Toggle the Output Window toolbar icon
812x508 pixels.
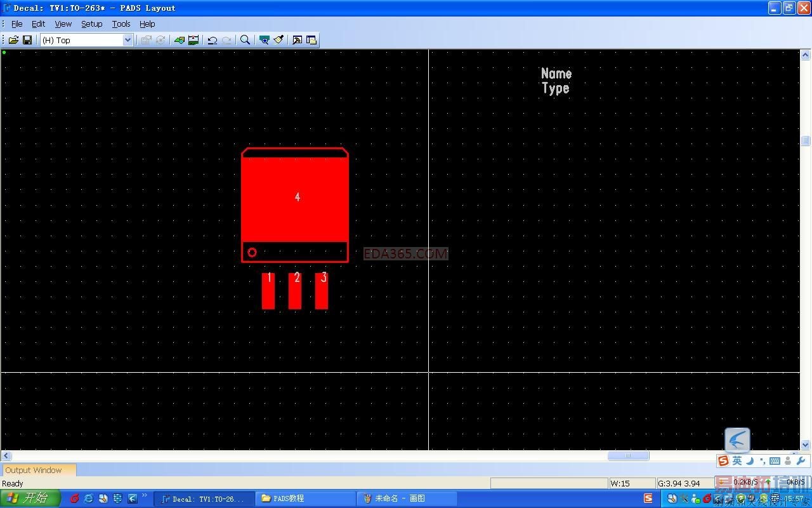[298, 40]
